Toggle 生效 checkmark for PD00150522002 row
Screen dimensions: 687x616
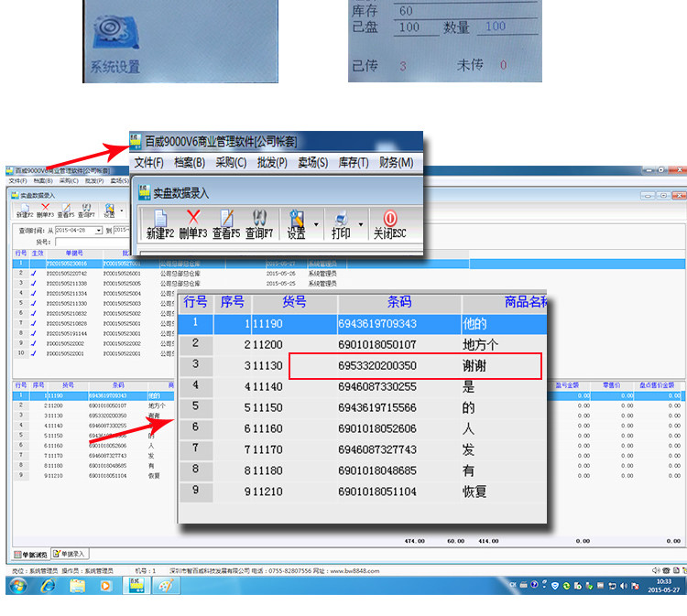click(34, 343)
